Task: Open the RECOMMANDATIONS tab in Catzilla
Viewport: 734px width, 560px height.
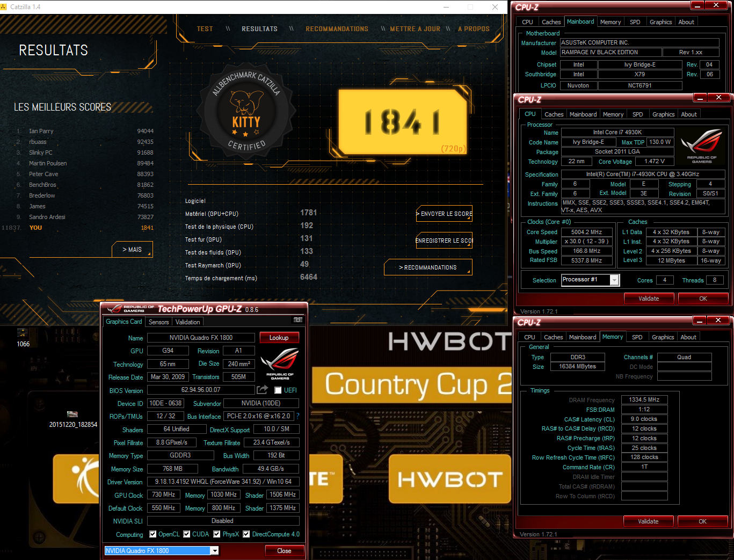Action: (x=337, y=29)
